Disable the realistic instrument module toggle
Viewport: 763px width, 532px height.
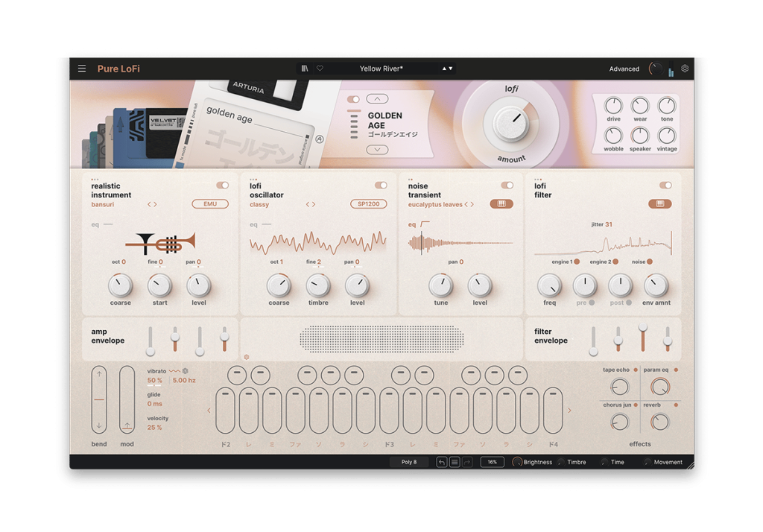click(223, 186)
